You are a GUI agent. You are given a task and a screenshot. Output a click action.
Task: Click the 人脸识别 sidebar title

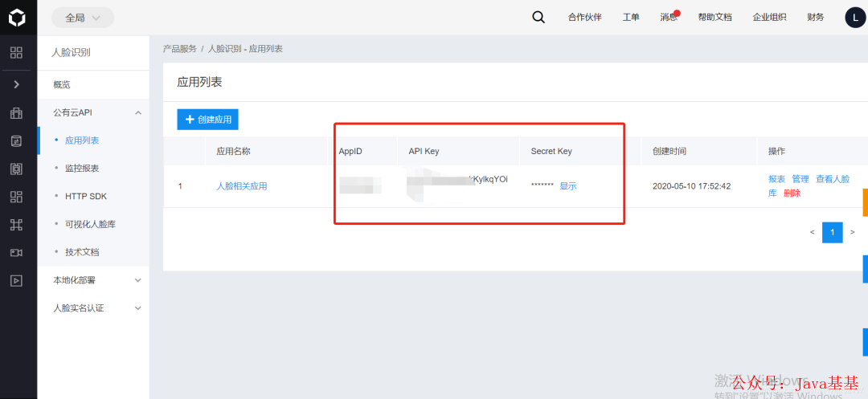[71, 52]
